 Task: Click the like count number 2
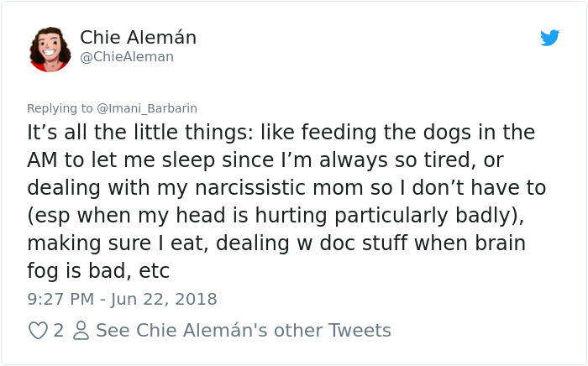pyautogui.click(x=58, y=331)
